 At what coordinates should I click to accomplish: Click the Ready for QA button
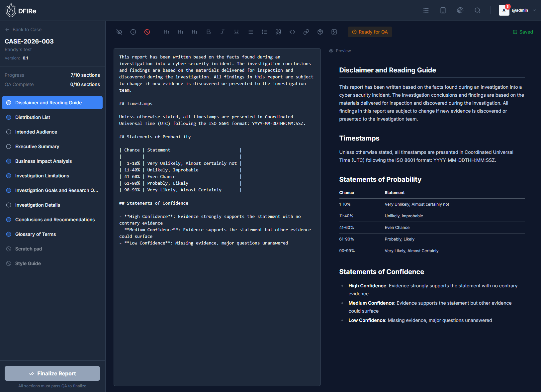[x=370, y=32]
